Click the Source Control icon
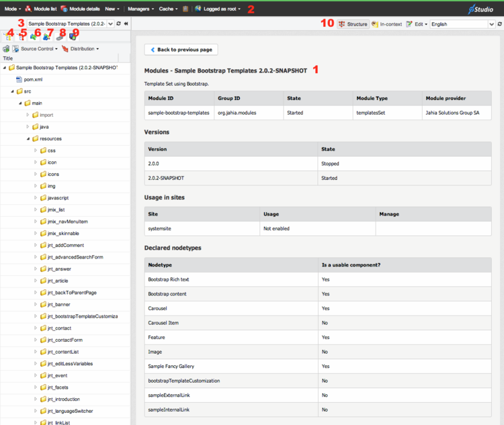This screenshot has height=425, width=504. (15, 49)
